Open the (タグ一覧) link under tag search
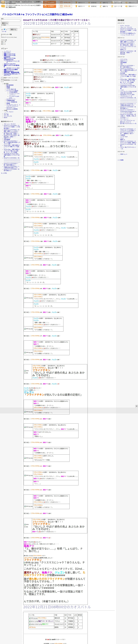This screenshot has height=644, width=138. pos(4,31)
